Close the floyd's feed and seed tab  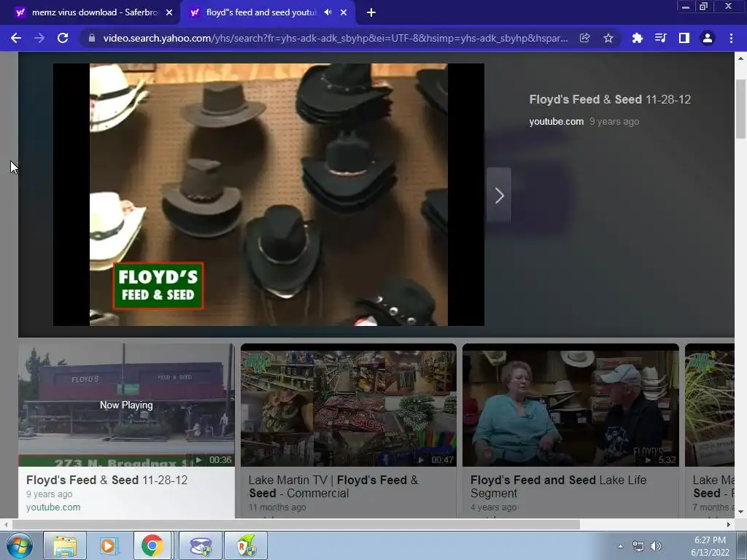coord(344,12)
